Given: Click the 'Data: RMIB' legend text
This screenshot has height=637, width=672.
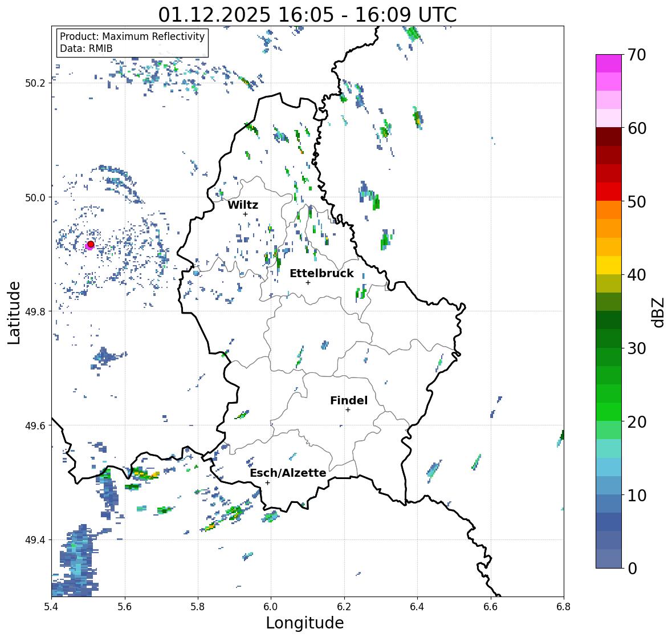Looking at the screenshot, I should (86, 48).
